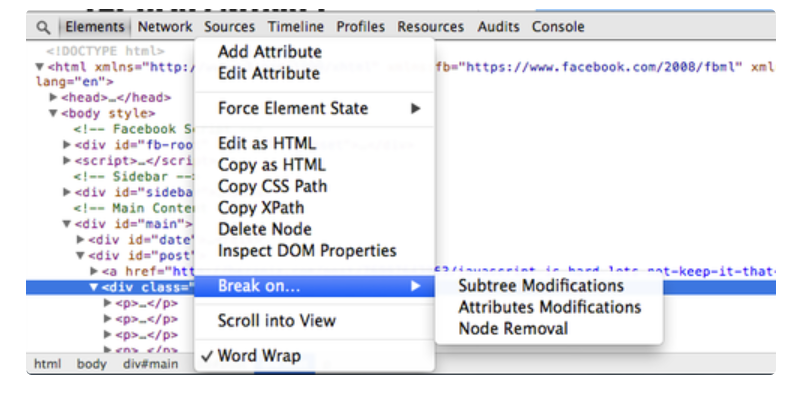Click Inspect DOM Properties
793x394 pixels.
[x=314, y=251]
